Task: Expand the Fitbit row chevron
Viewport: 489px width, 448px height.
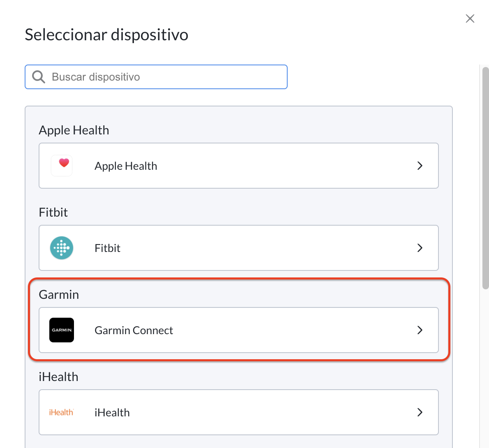Action: (x=420, y=248)
